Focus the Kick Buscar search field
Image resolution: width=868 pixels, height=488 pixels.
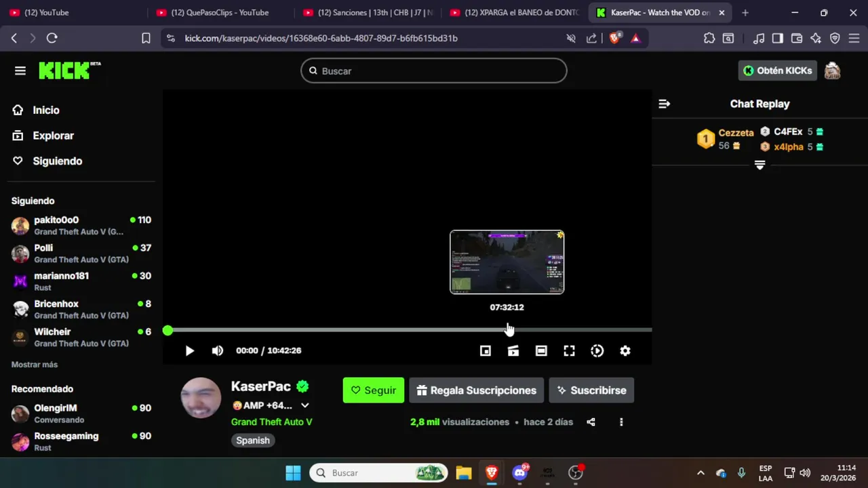click(x=434, y=70)
